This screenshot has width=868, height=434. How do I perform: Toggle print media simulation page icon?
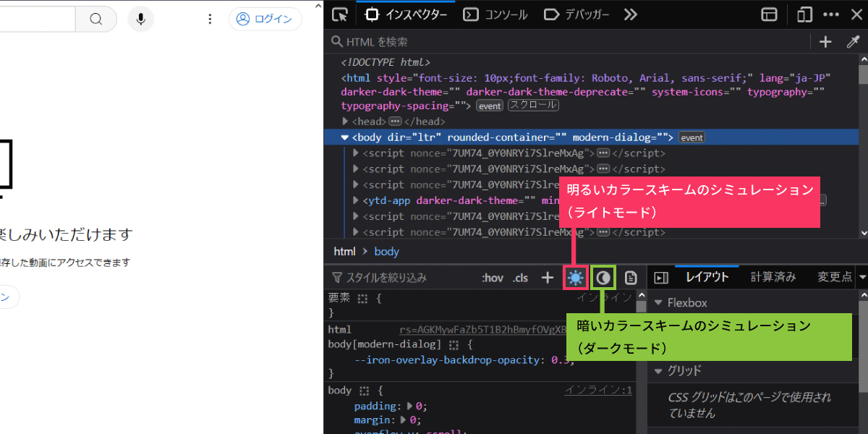pyautogui.click(x=631, y=278)
